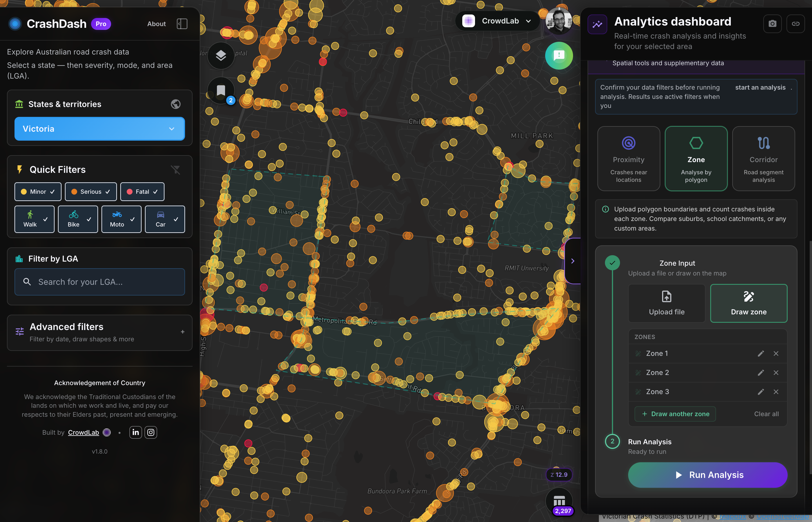Click the Pro badge next to CrashDash
Image resolution: width=812 pixels, height=522 pixels.
(101, 24)
